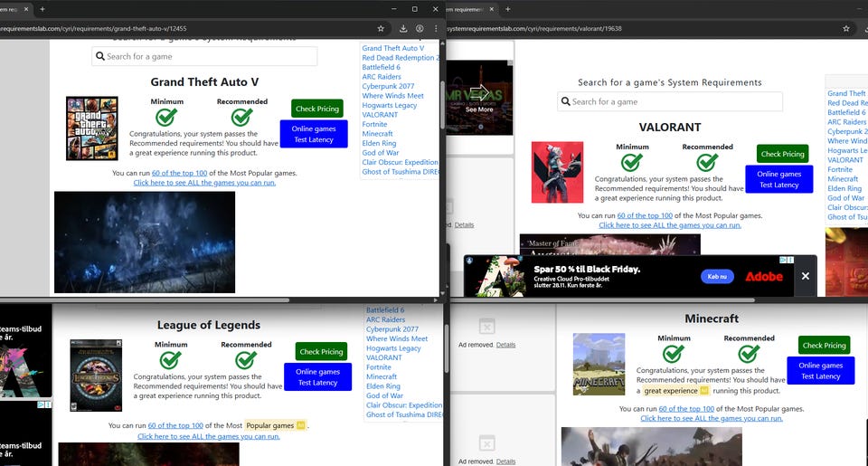
Task: Click see ALL games link under Minecraft
Action: pyautogui.click(x=712, y=418)
